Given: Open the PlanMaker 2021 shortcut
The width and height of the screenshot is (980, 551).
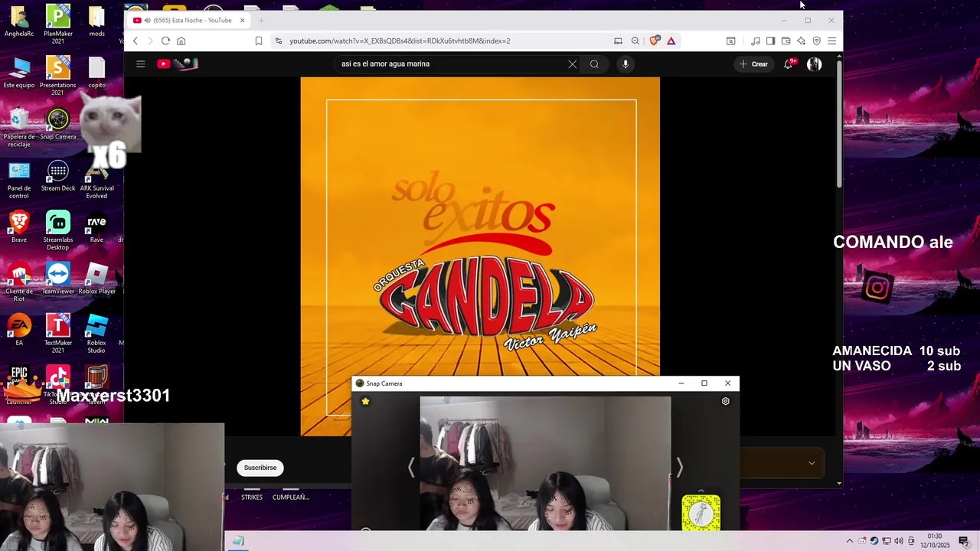Looking at the screenshot, I should tap(58, 24).
